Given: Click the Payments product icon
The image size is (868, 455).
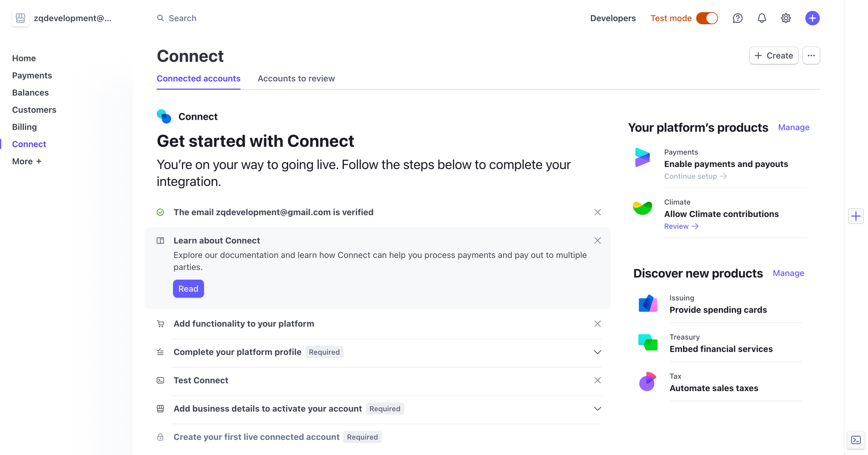Looking at the screenshot, I should 643,158.
